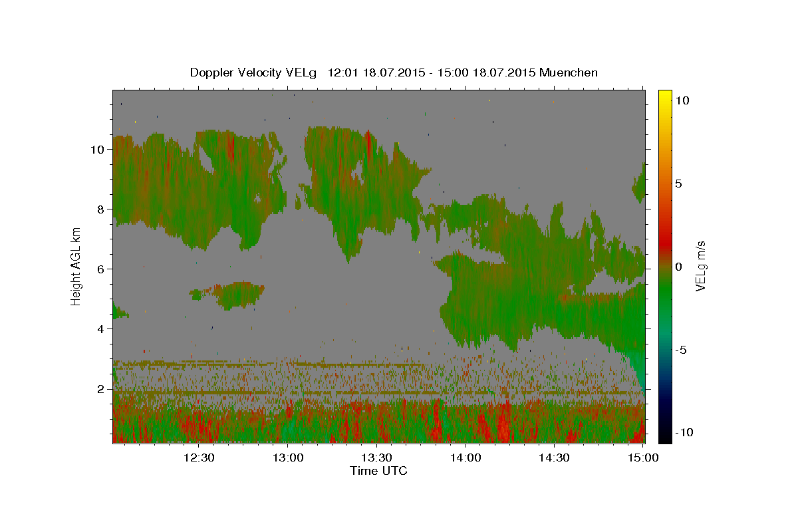798x532 pixels.
Task: Click the height axis label '4'
Action: coord(101,329)
